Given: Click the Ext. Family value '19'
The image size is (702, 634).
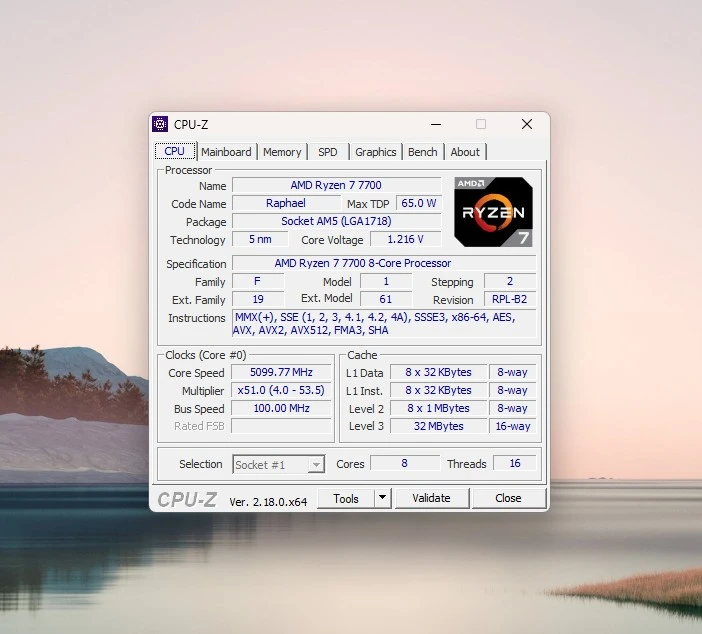Looking at the screenshot, I should (258, 299).
